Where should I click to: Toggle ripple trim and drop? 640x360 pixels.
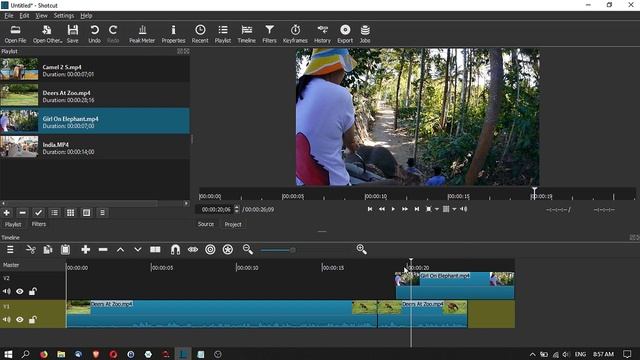(210, 249)
